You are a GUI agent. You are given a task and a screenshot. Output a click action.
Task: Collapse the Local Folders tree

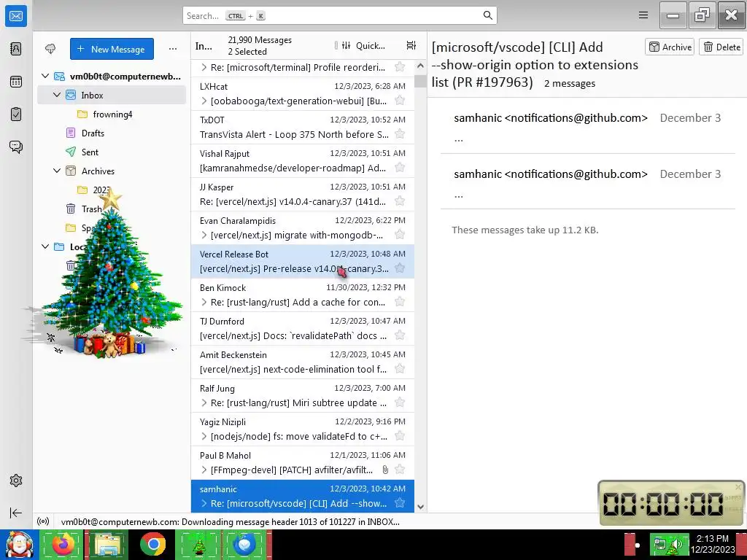pyautogui.click(x=45, y=246)
